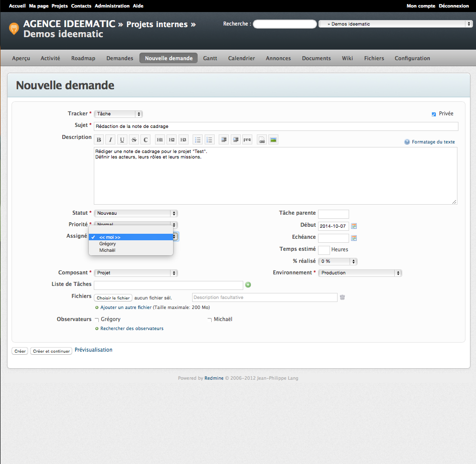The image size is (476, 464).
Task: Open the Environnement dropdown
Action: click(360, 273)
